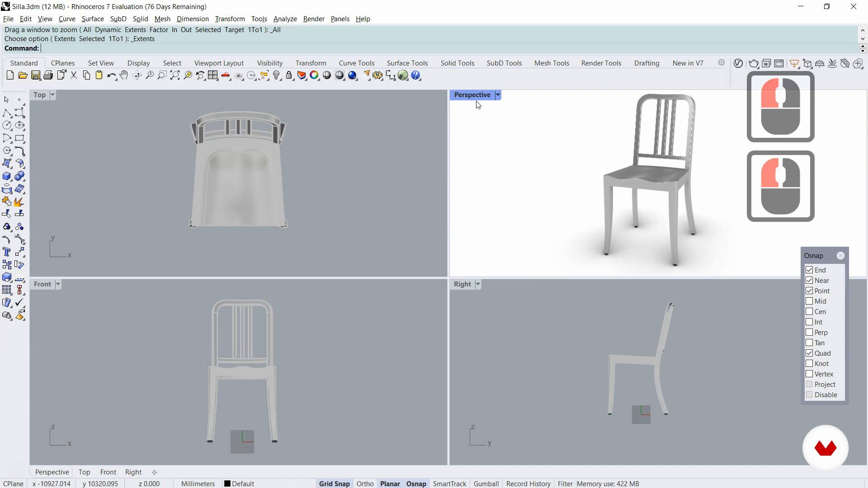This screenshot has width=868, height=488.
Task: Click the Undo arrow icon
Action: (112, 75)
